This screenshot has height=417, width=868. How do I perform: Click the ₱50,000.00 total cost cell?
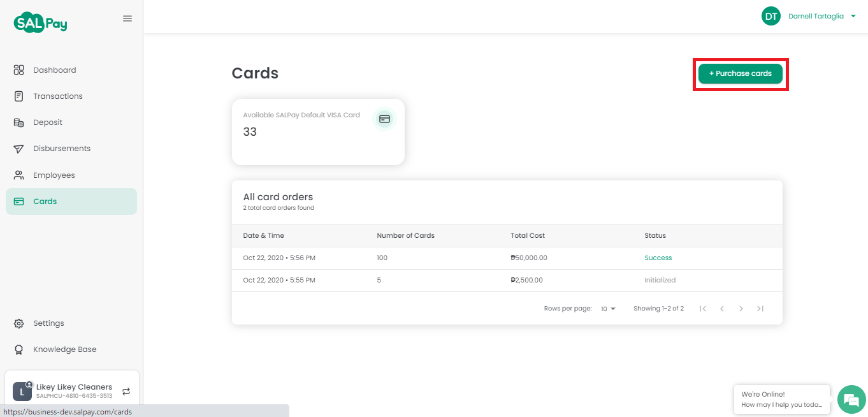tap(529, 258)
